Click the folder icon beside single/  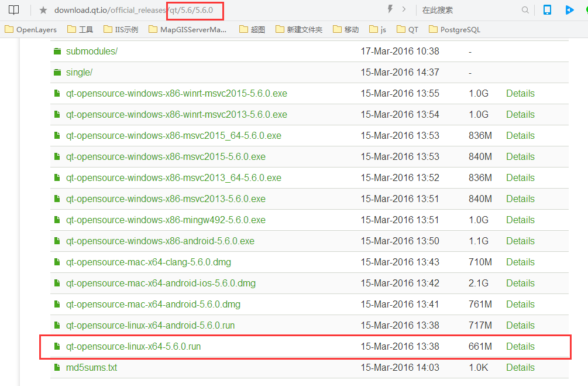coord(57,72)
